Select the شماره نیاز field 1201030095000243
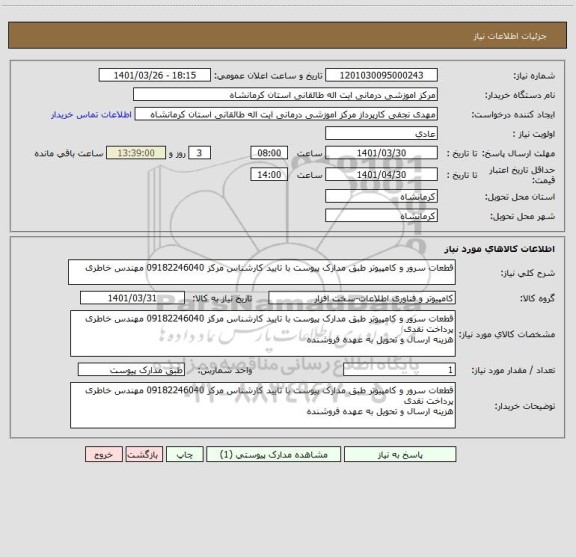Viewport: 576px width, 557px height. pos(381,75)
